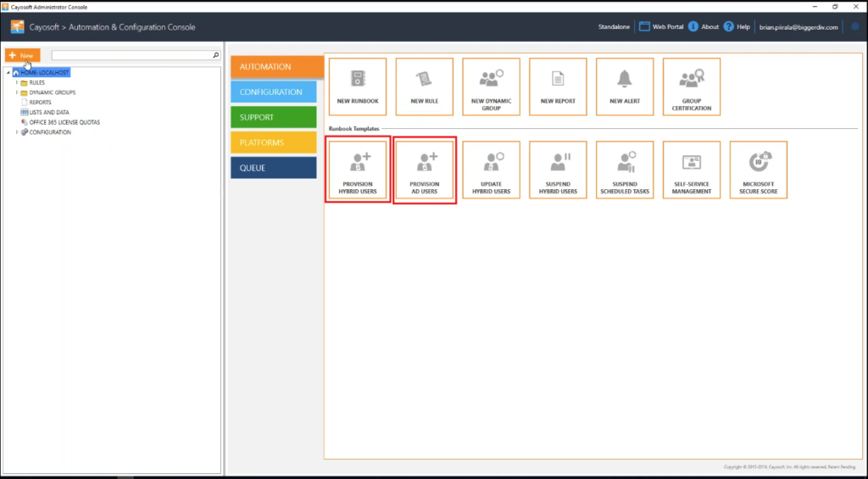Switch to the Configuration tab
The width and height of the screenshot is (868, 479).
(274, 92)
